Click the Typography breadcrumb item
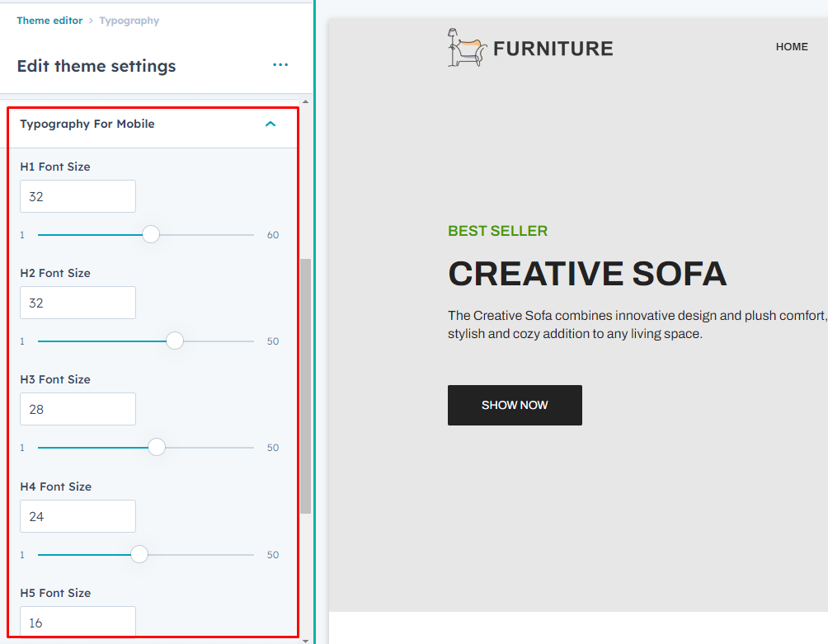This screenshot has width=828, height=644. click(129, 21)
